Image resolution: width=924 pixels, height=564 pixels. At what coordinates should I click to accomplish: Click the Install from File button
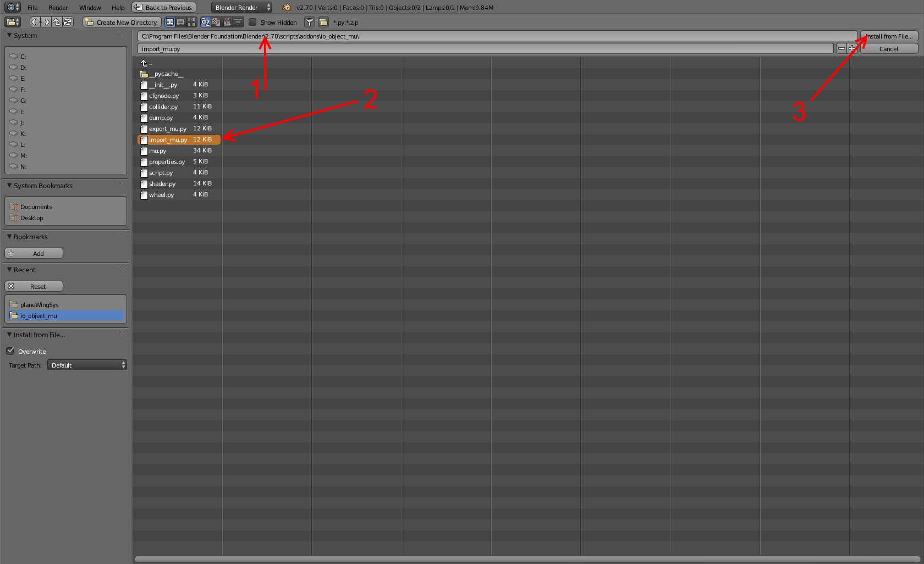pyautogui.click(x=889, y=36)
